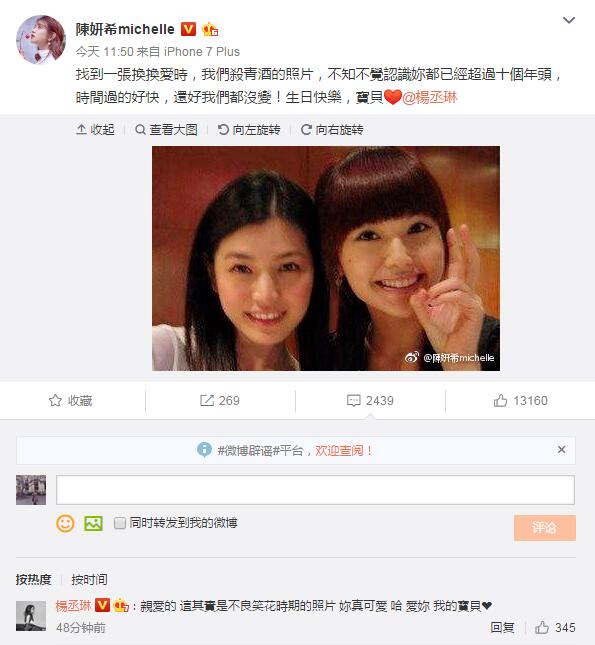Open the post options chevron menu

(569, 20)
